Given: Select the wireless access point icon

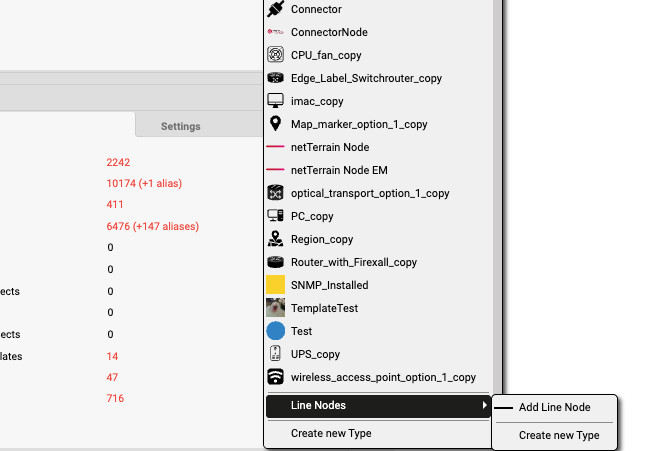Looking at the screenshot, I should point(277,377).
